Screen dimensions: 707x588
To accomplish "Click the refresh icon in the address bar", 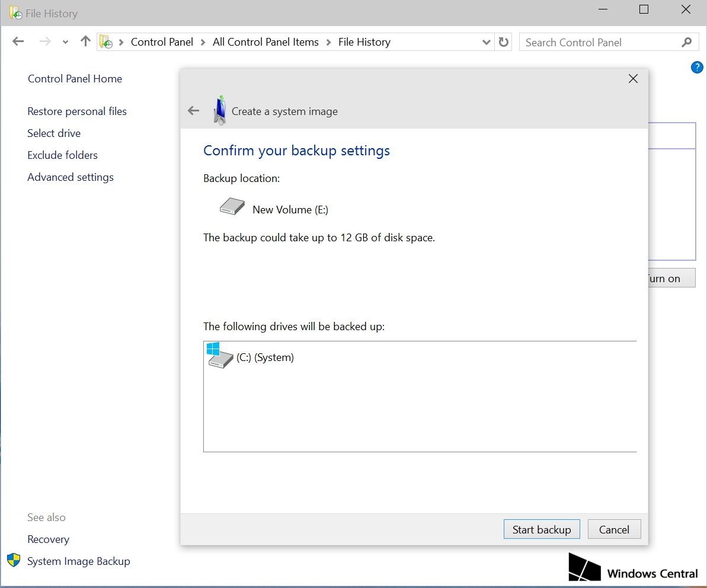I will 502,41.
